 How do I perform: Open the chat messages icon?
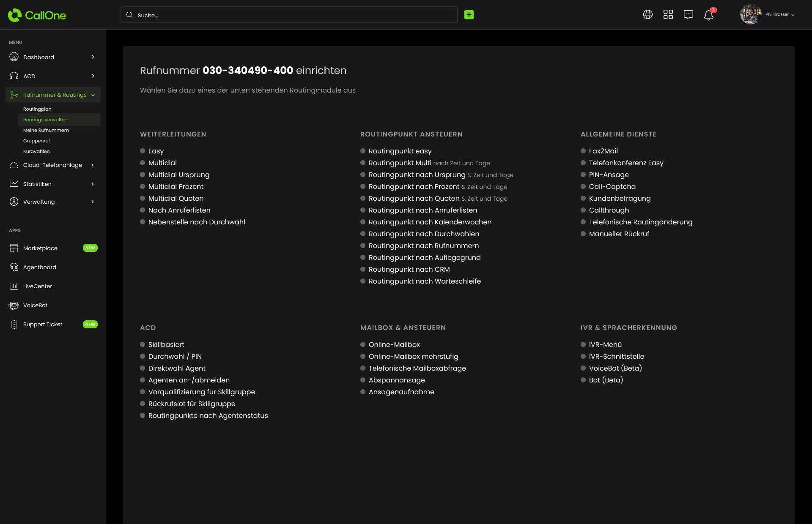pyautogui.click(x=688, y=15)
